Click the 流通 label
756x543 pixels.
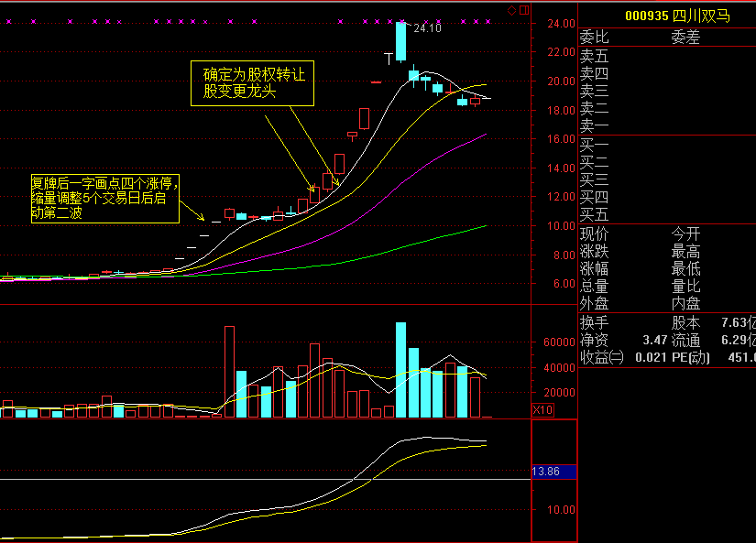pyautogui.click(x=685, y=340)
